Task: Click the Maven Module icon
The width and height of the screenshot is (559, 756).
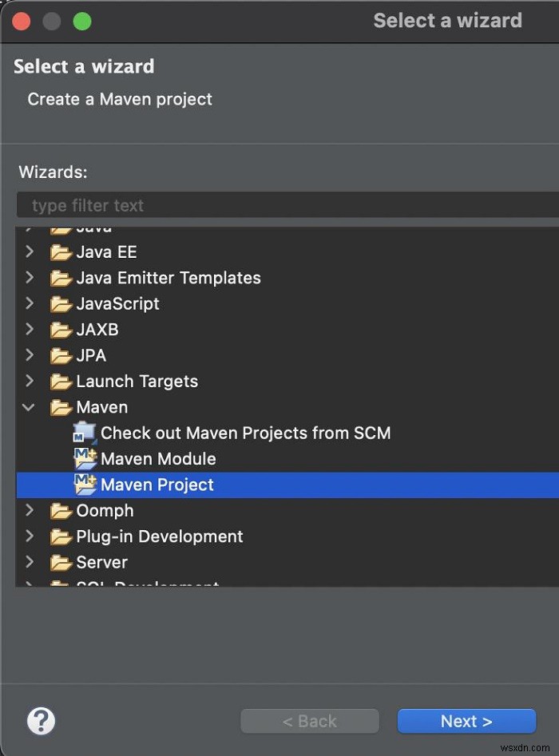Action: [85, 459]
